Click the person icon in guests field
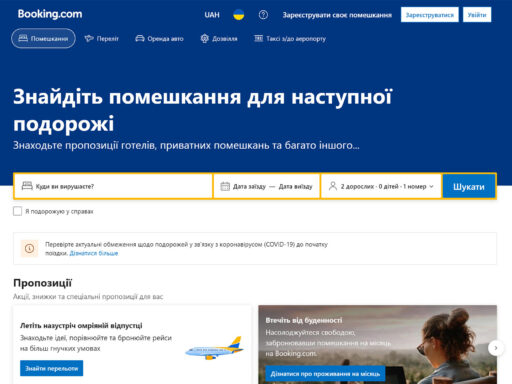 (x=333, y=186)
